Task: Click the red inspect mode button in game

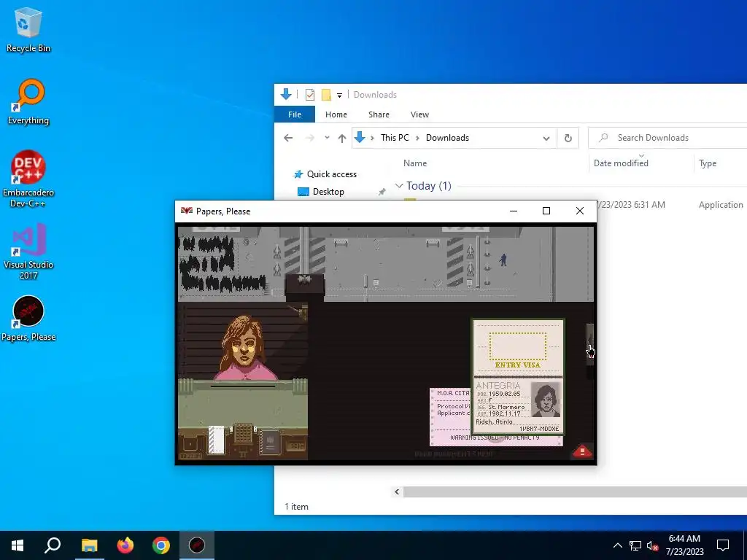Action: coord(581,451)
